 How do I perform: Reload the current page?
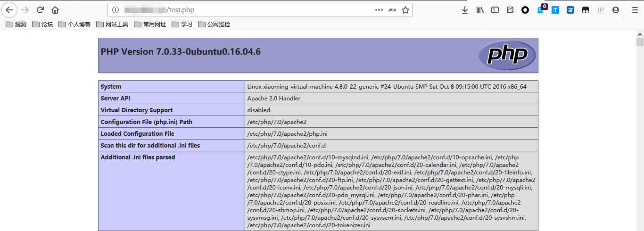point(40,10)
